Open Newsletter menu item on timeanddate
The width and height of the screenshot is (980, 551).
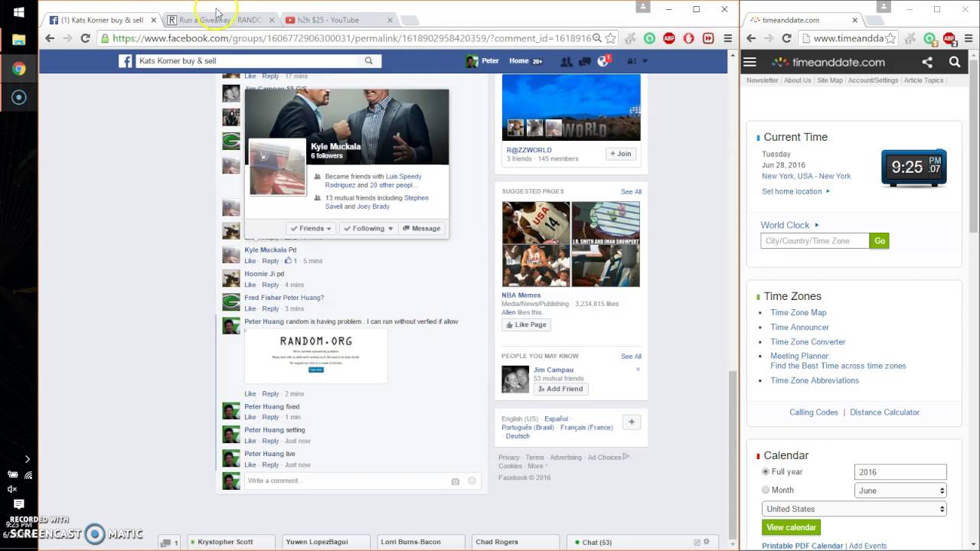[x=763, y=80]
